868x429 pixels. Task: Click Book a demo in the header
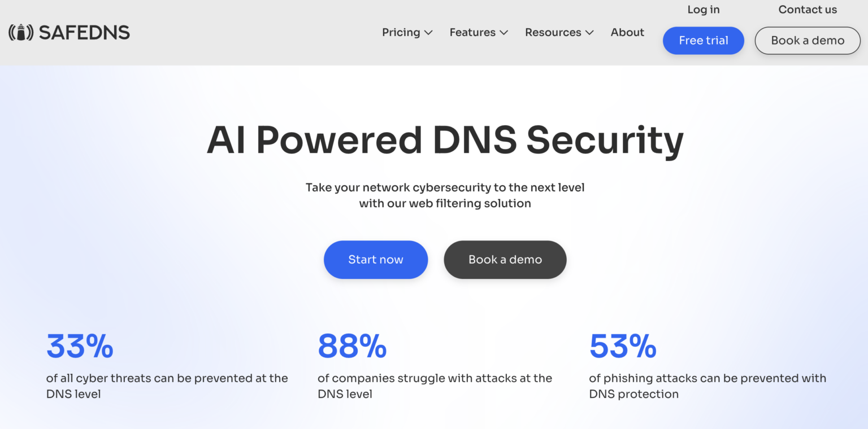pyautogui.click(x=807, y=40)
